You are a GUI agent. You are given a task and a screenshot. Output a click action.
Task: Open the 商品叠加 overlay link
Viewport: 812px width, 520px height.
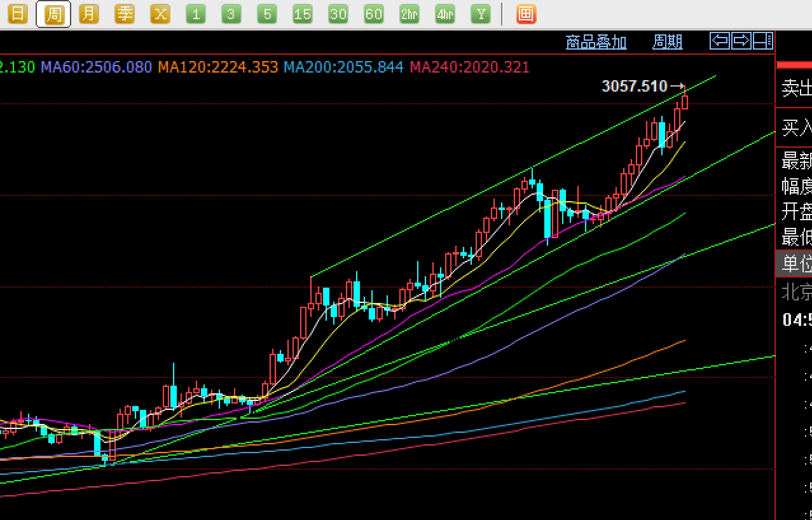pyautogui.click(x=596, y=43)
